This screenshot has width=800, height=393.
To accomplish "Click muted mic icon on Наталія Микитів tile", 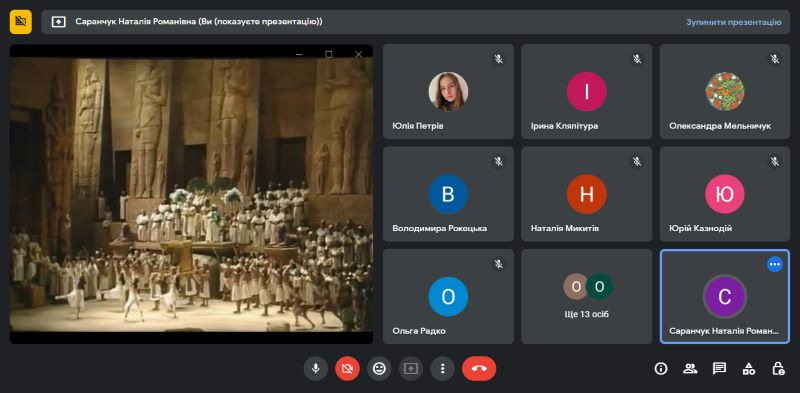I will (637, 161).
